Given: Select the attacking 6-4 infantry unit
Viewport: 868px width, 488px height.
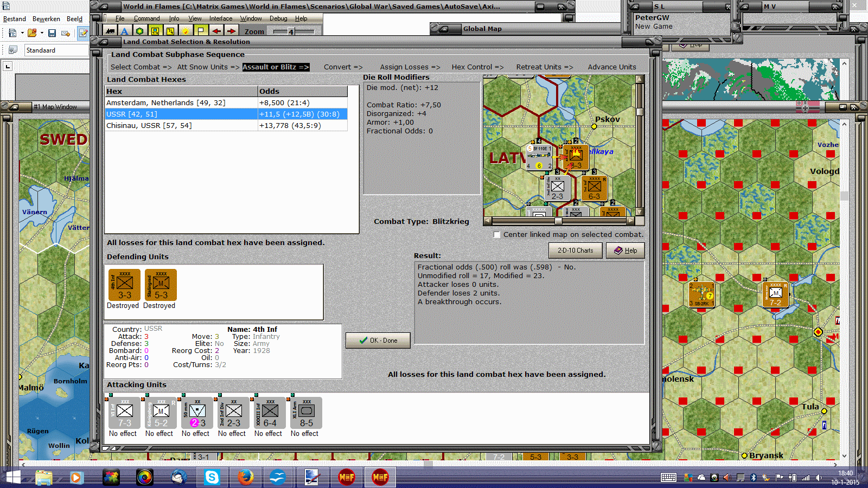Looking at the screenshot, I should pyautogui.click(x=270, y=413).
